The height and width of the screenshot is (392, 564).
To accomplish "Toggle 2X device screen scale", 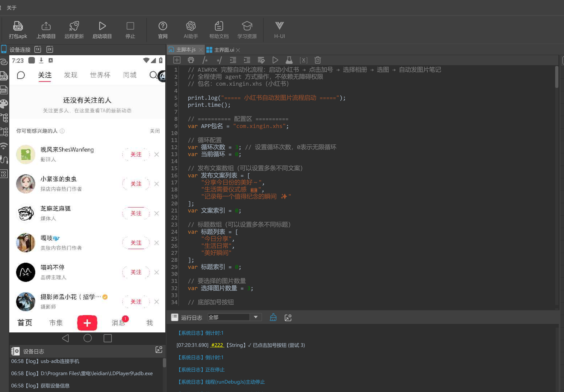I will [x=50, y=49].
